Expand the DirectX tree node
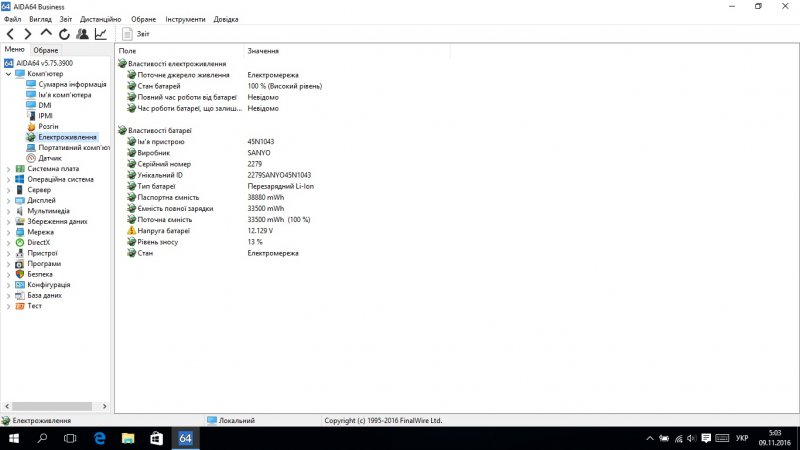This screenshot has width=800, height=450. point(8,242)
